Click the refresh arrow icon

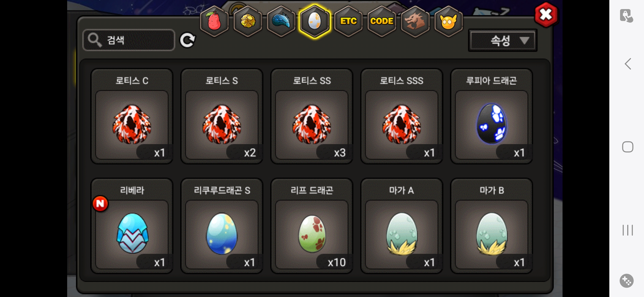(x=187, y=40)
